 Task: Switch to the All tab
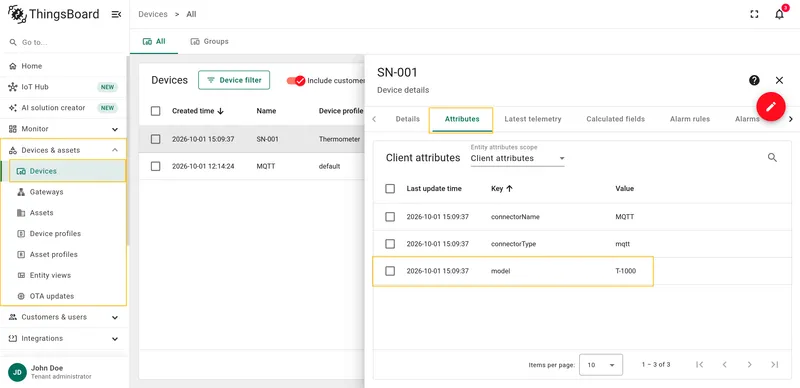point(154,41)
